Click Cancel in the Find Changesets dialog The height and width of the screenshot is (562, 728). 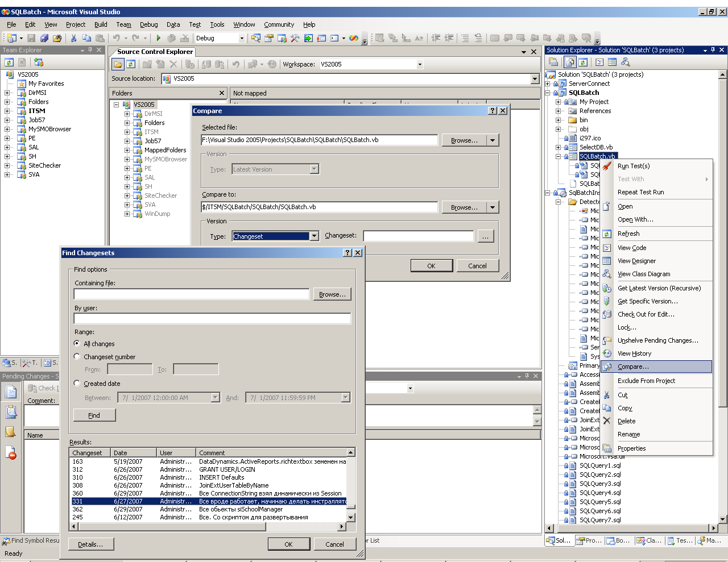[334, 544]
